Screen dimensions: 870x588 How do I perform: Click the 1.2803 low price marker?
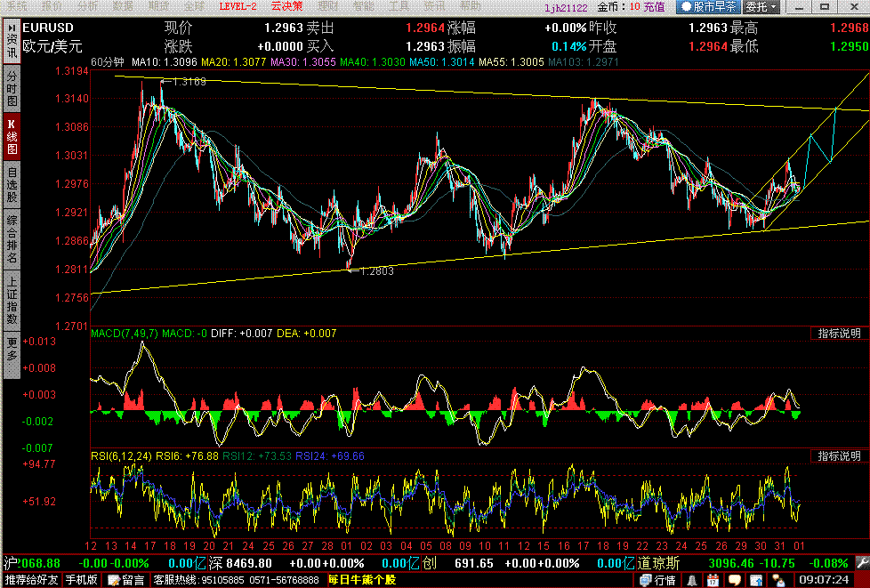(377, 271)
